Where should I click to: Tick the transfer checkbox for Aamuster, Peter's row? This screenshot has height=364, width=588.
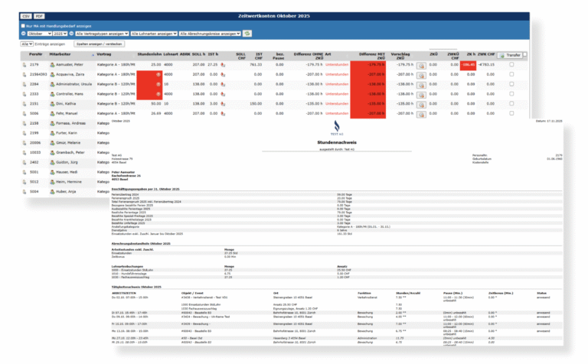tap(511, 66)
